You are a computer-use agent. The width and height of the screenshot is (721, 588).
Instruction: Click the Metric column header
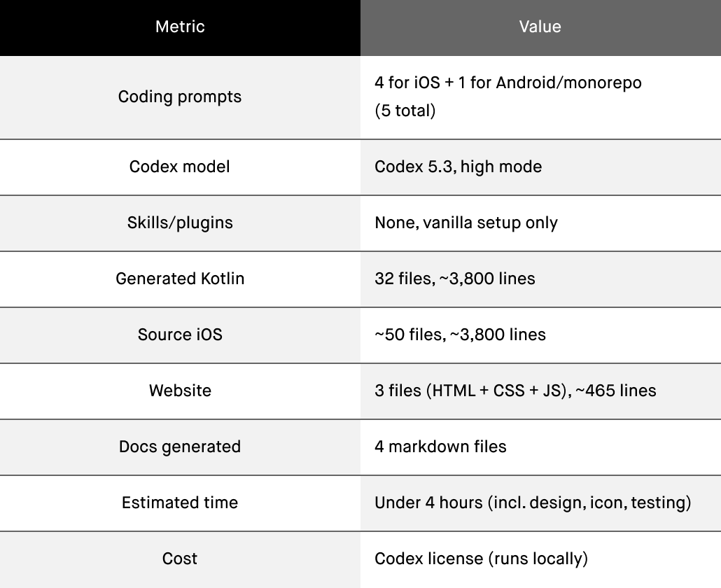(180, 27)
